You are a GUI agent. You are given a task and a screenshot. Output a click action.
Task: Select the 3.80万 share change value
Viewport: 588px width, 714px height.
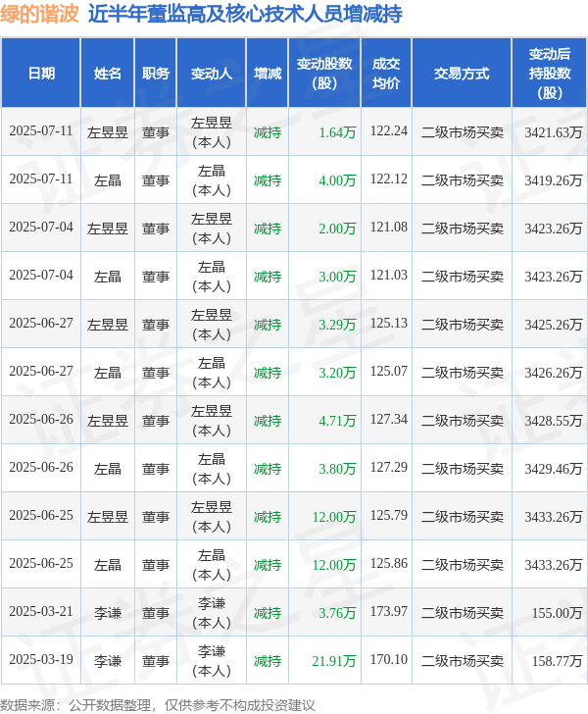337,469
